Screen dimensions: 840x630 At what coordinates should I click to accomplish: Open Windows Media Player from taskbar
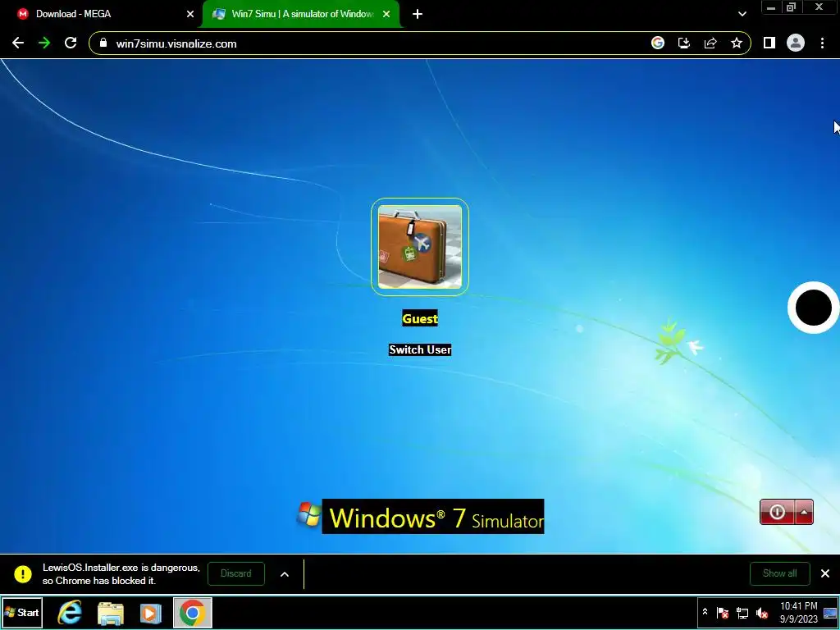pos(151,614)
